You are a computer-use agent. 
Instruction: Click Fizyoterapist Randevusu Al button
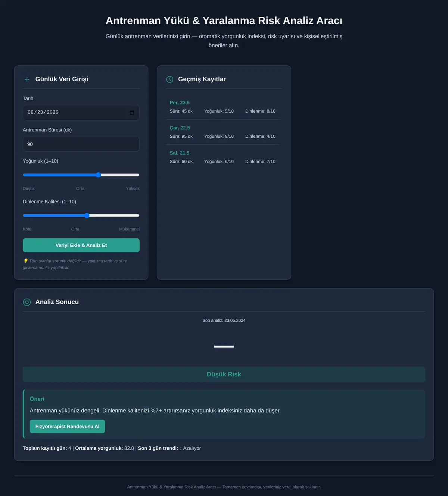[x=67, y=427]
